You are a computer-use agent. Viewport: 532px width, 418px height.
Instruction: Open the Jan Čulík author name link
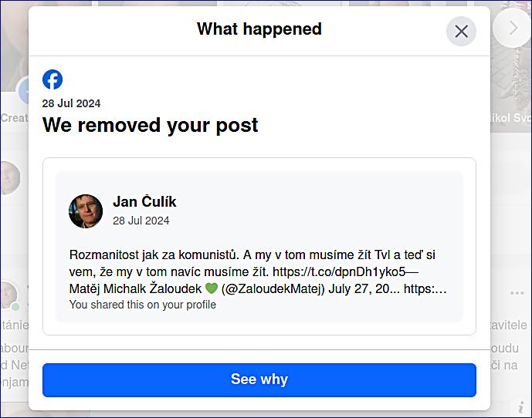(x=144, y=202)
